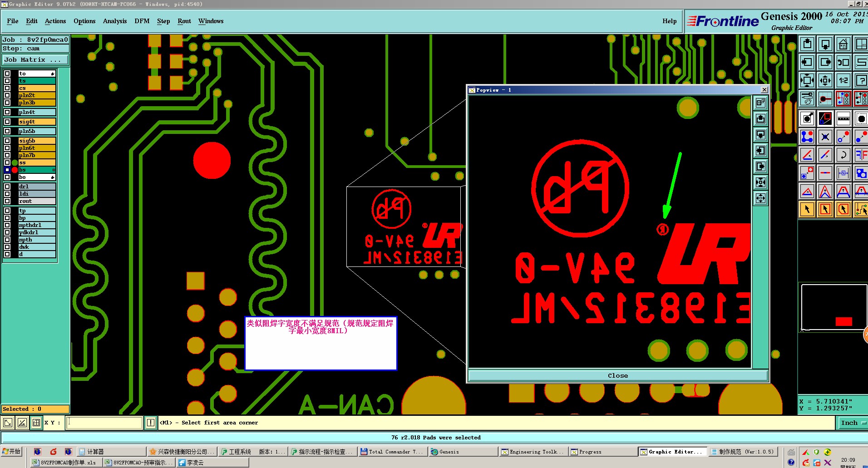Screen dimensions: 868x468
Task: Open Engineering Toolkit from the taskbar
Action: click(533, 452)
